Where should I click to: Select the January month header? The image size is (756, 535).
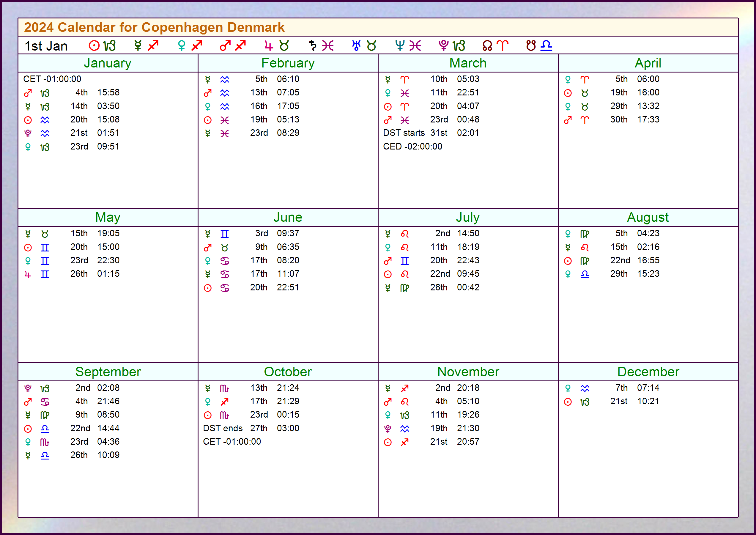[x=108, y=63]
